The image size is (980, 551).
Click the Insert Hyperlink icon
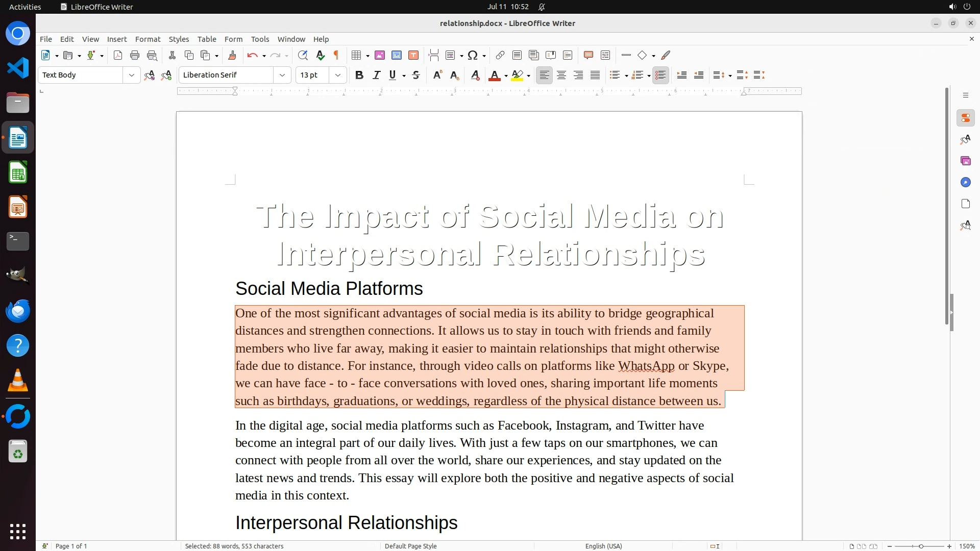500,55
